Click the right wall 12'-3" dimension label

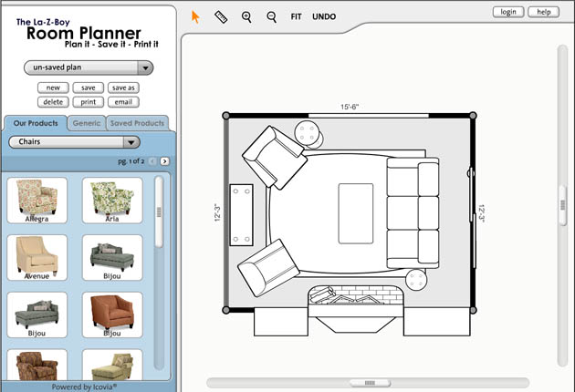click(481, 213)
